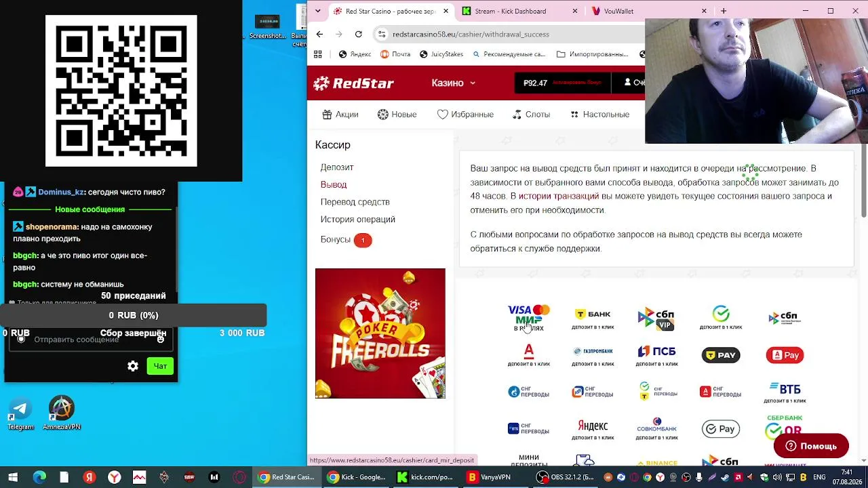Image resolution: width=868 pixels, height=488 pixels.
Task: Open the Chrome tab search chevron
Action: (x=319, y=11)
